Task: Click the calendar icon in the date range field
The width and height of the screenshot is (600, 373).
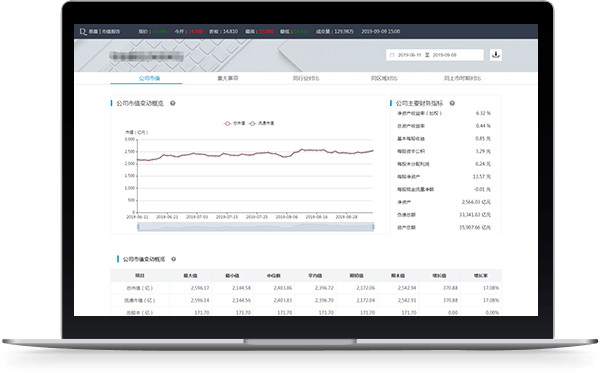Action: [392, 55]
